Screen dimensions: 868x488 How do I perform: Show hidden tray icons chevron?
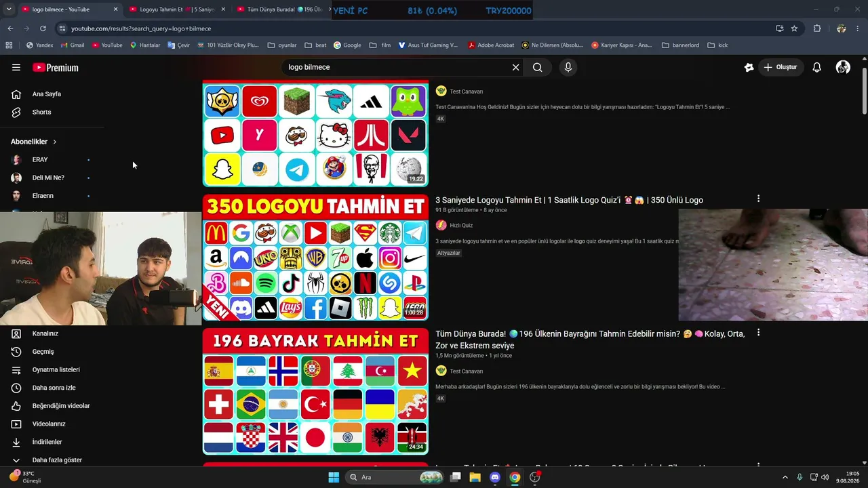[x=785, y=477]
